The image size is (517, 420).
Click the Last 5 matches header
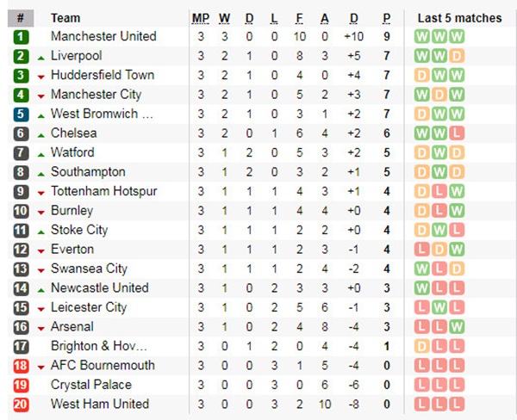(x=458, y=18)
